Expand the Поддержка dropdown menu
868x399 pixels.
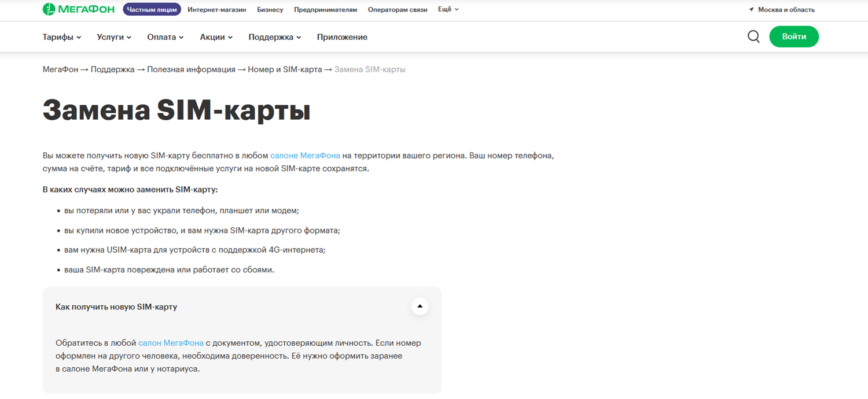pyautogui.click(x=275, y=37)
